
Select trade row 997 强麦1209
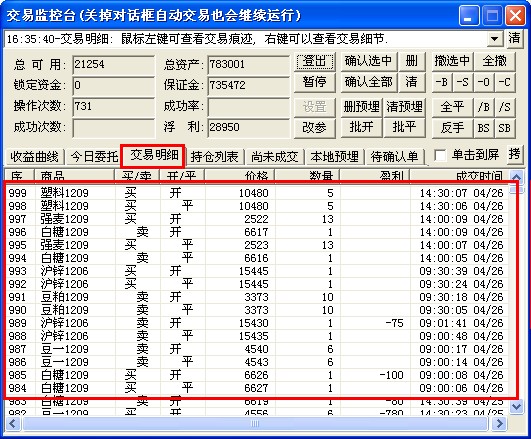pyautogui.click(x=257, y=219)
